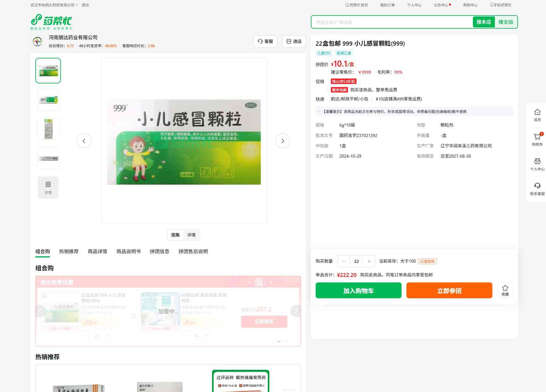Switch gallery toggle to 图集 view
This screenshot has height=392, width=546.
175,235
